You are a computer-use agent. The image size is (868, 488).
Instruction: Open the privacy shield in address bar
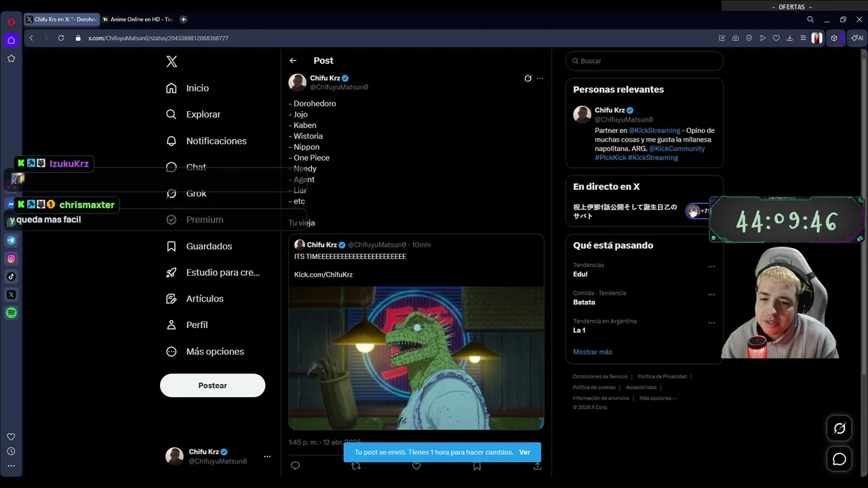click(749, 39)
